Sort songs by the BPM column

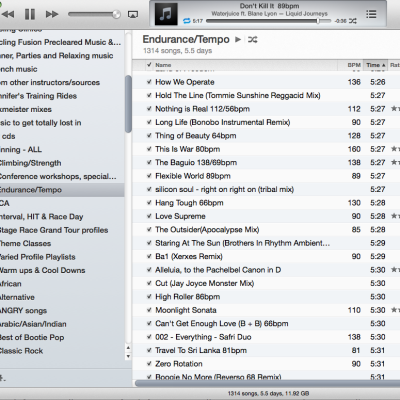(354, 65)
